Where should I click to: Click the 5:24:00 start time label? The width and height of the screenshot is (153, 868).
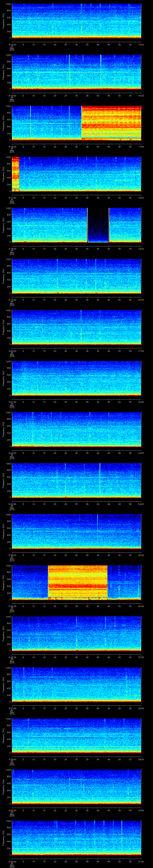point(12,555)
